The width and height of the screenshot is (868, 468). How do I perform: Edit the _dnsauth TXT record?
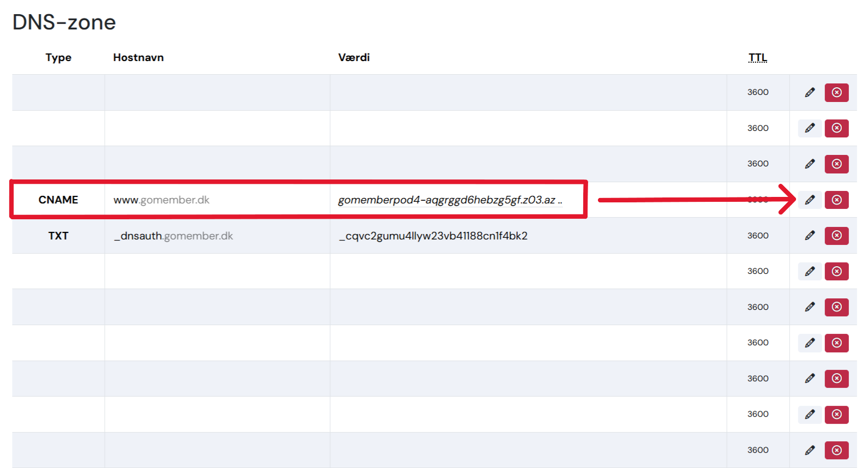coord(810,236)
